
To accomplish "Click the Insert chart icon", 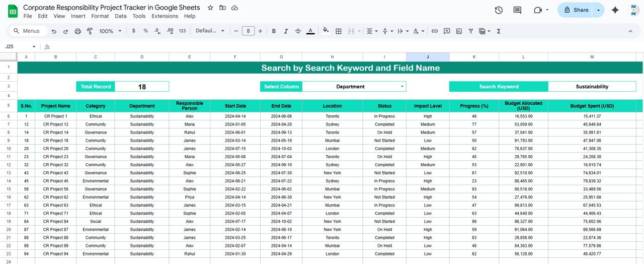I will point(459,31).
